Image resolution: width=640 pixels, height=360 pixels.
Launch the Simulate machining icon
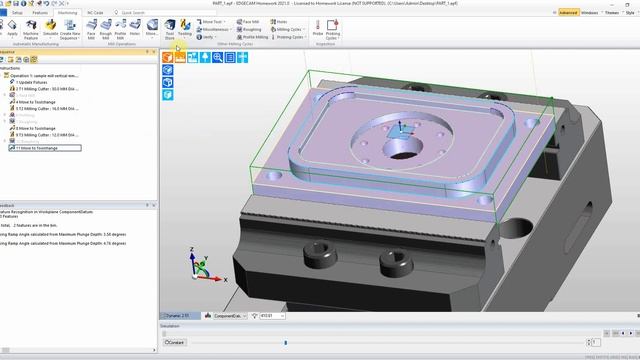50,29
